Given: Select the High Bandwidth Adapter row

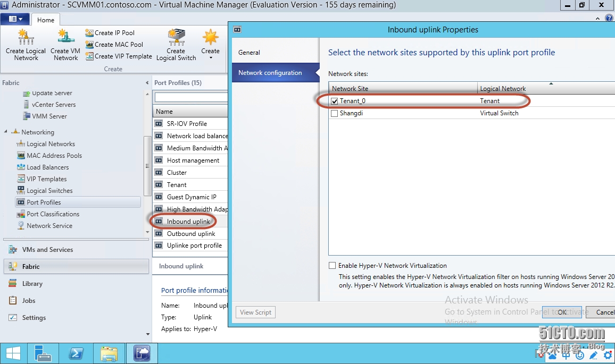Looking at the screenshot, I should [190, 209].
